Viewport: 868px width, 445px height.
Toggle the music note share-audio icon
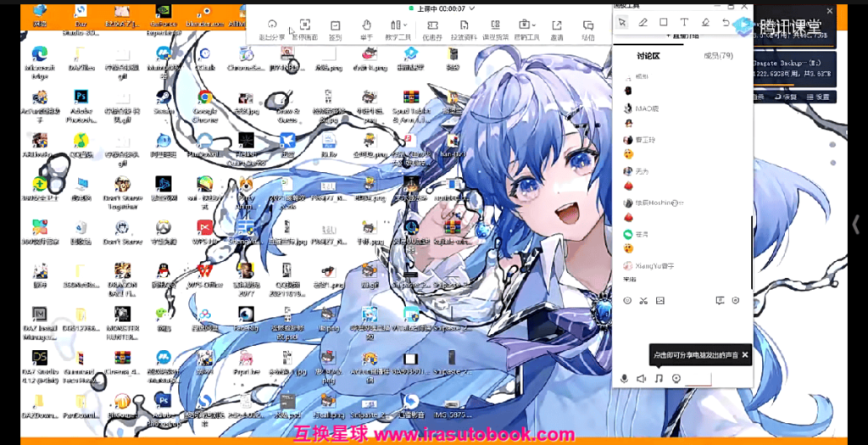[659, 379]
